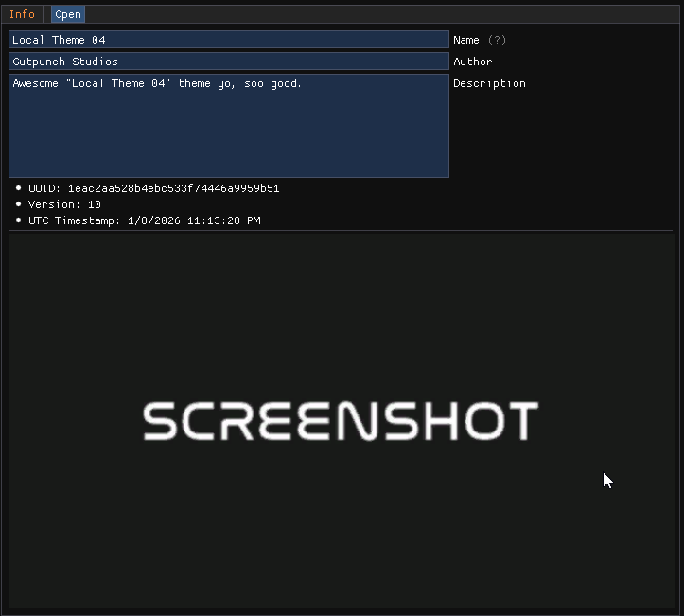Image resolution: width=684 pixels, height=616 pixels.
Task: Place cursor in the Description text box
Action: 228,126
